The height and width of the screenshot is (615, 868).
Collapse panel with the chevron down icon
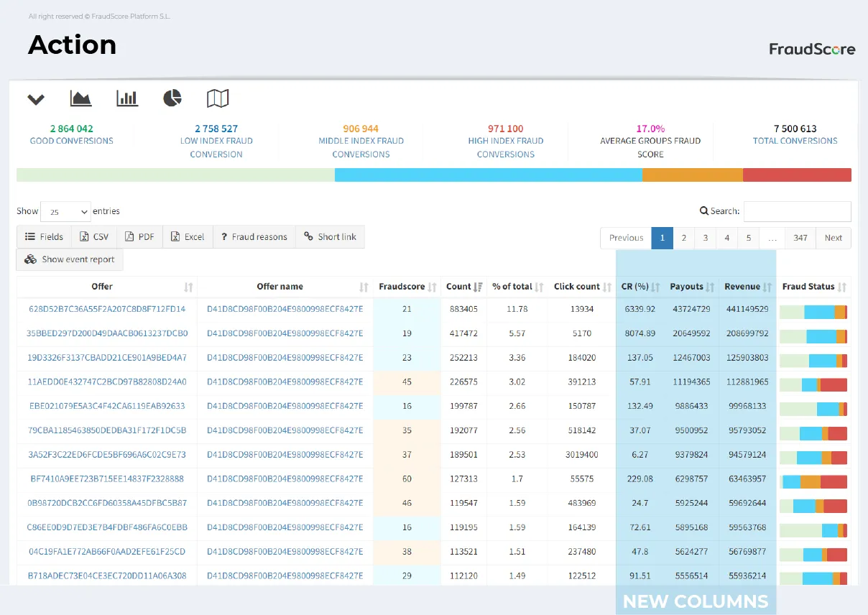[x=36, y=99]
